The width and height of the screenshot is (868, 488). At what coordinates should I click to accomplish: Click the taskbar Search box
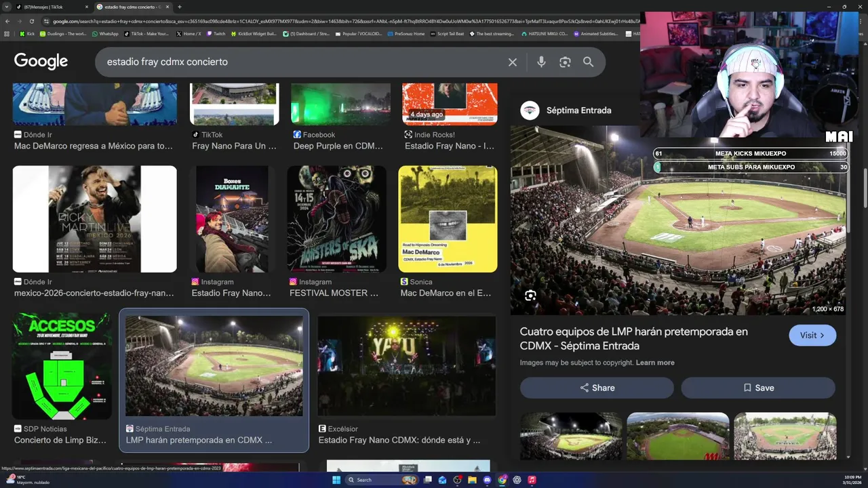point(382,480)
